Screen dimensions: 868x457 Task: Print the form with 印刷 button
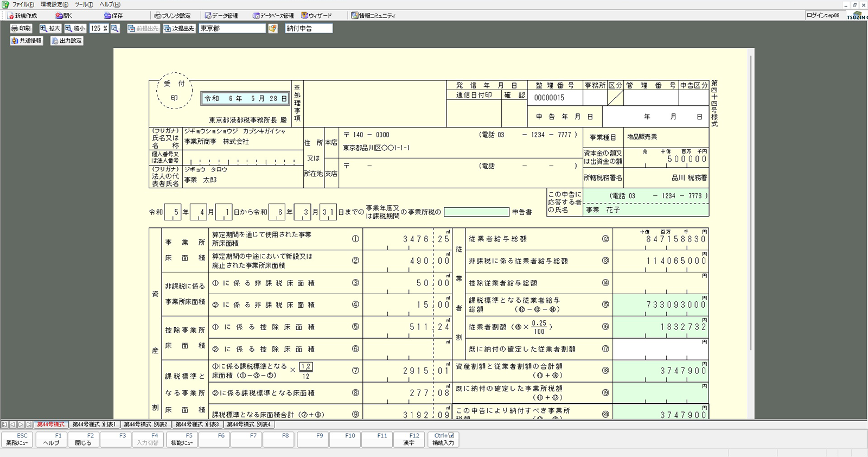21,28
